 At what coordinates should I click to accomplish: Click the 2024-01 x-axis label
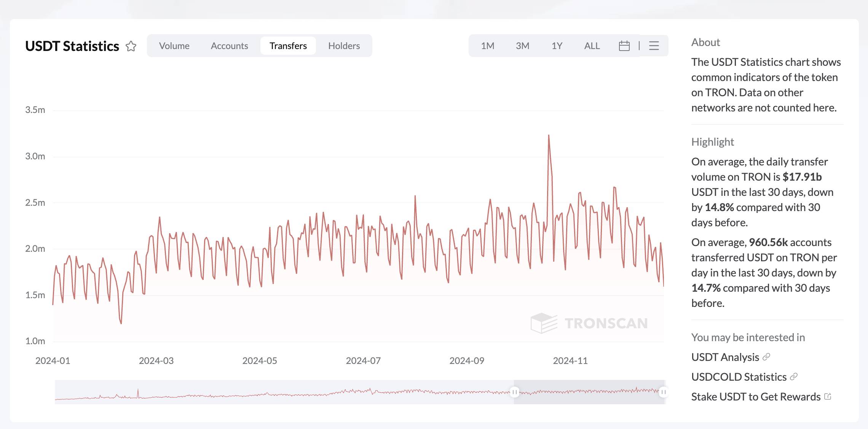coord(53,361)
